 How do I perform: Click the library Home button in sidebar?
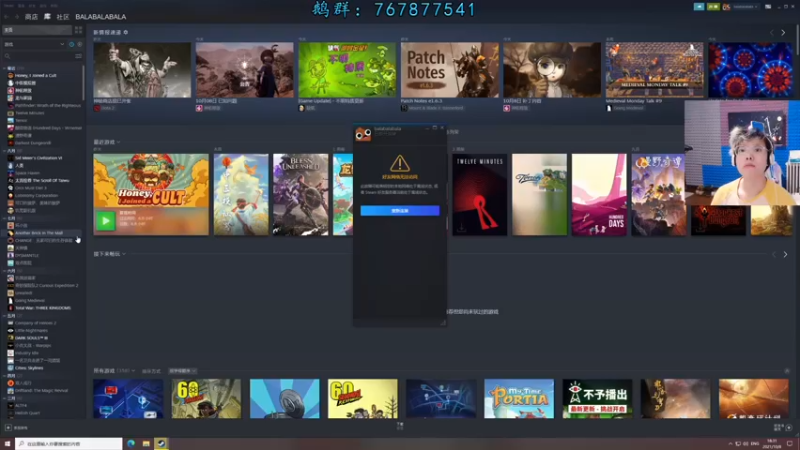pyautogui.click(x=37, y=30)
